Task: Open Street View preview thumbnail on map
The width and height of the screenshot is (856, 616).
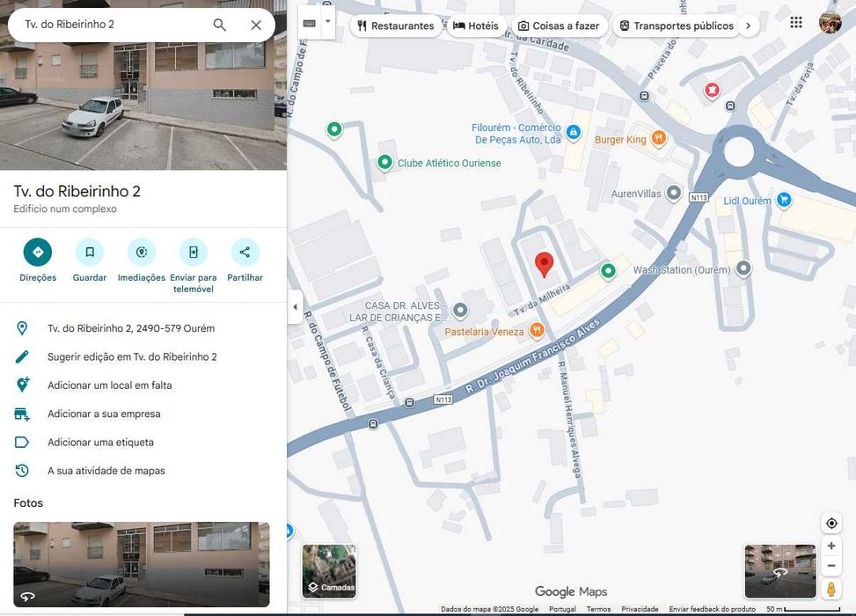Action: coord(780,571)
